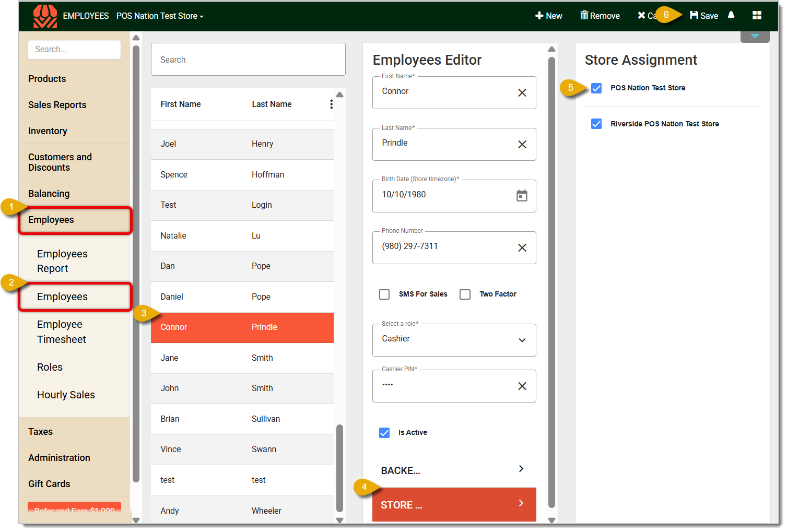Sort by First Name column header
The height and width of the screenshot is (532, 787).
click(x=180, y=104)
